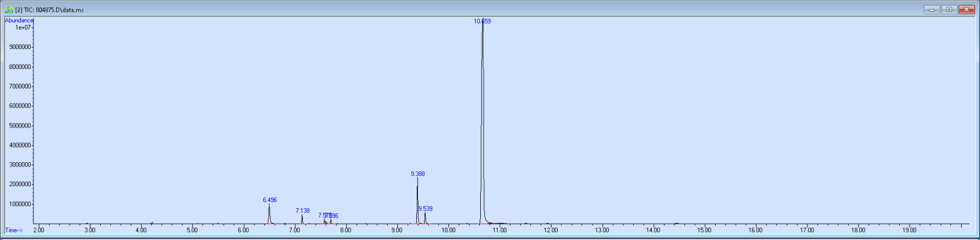Select the 7.138 peak label
Viewport: 980px width, 240px height.
pyautogui.click(x=303, y=211)
